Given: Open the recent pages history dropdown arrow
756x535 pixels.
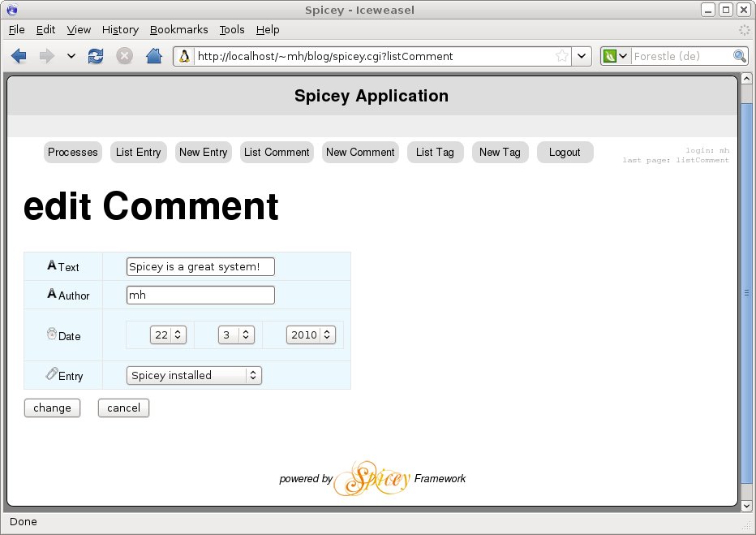Looking at the screenshot, I should tap(71, 56).
